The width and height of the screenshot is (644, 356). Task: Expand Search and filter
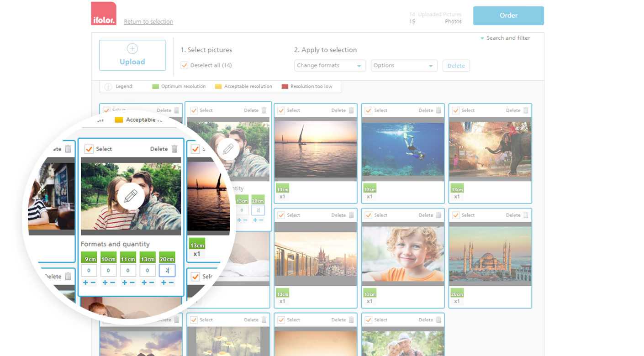coord(505,38)
